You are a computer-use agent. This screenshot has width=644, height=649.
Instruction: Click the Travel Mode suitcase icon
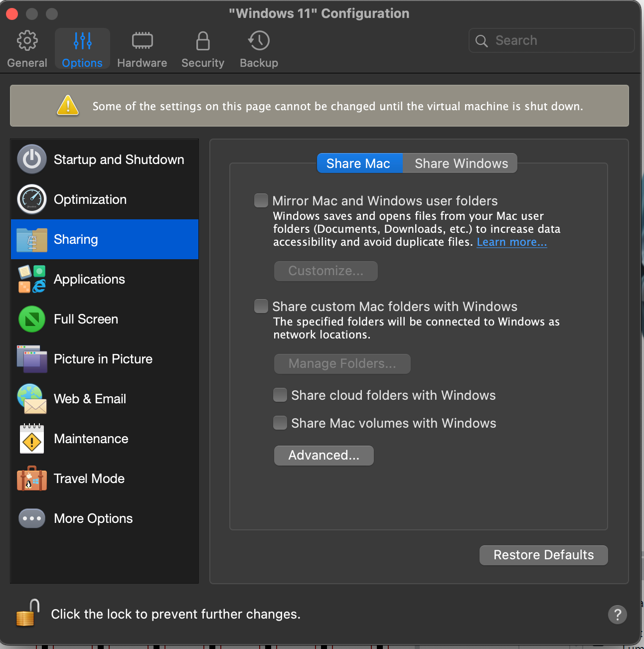(x=32, y=479)
